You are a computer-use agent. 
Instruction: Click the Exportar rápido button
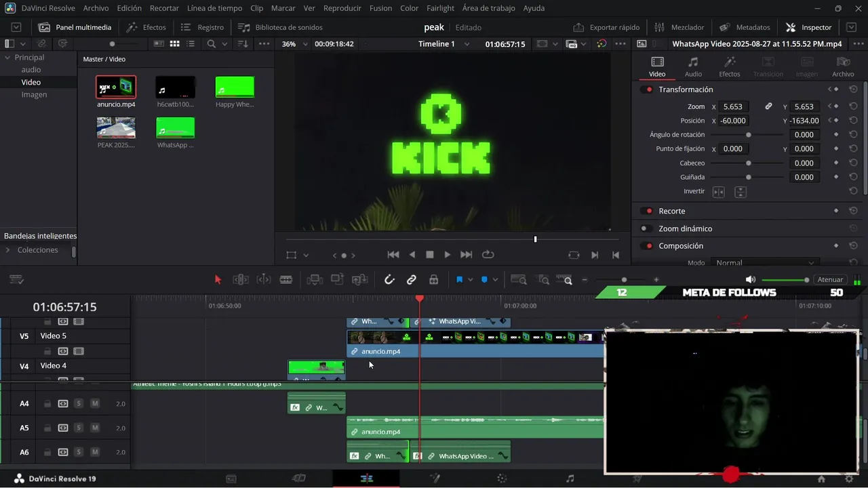pyautogui.click(x=606, y=27)
